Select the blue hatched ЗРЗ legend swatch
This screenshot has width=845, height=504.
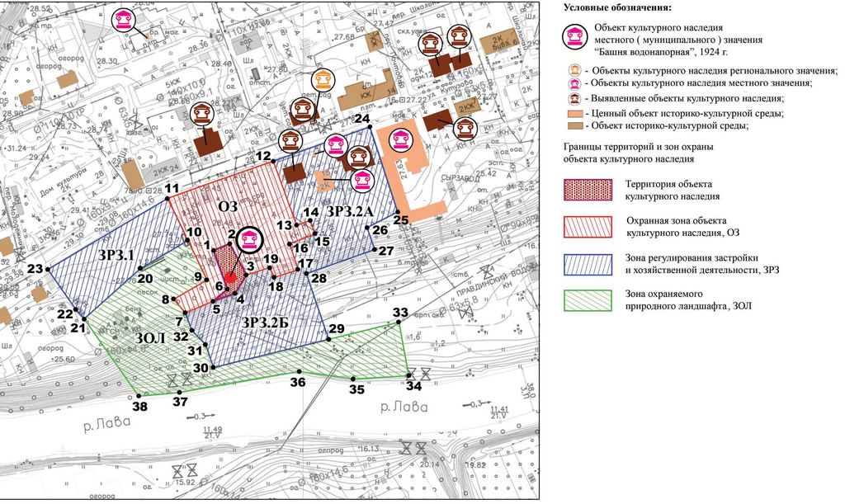pos(587,264)
